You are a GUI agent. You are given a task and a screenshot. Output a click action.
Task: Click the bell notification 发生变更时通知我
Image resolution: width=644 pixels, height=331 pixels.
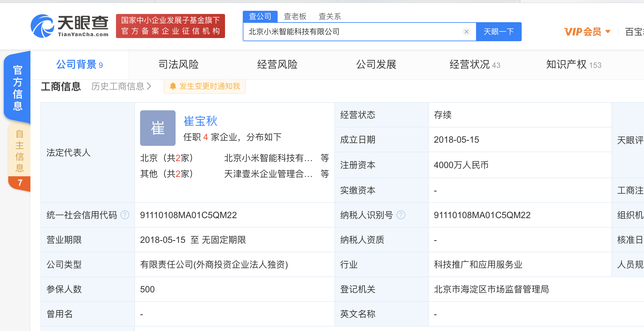point(205,86)
